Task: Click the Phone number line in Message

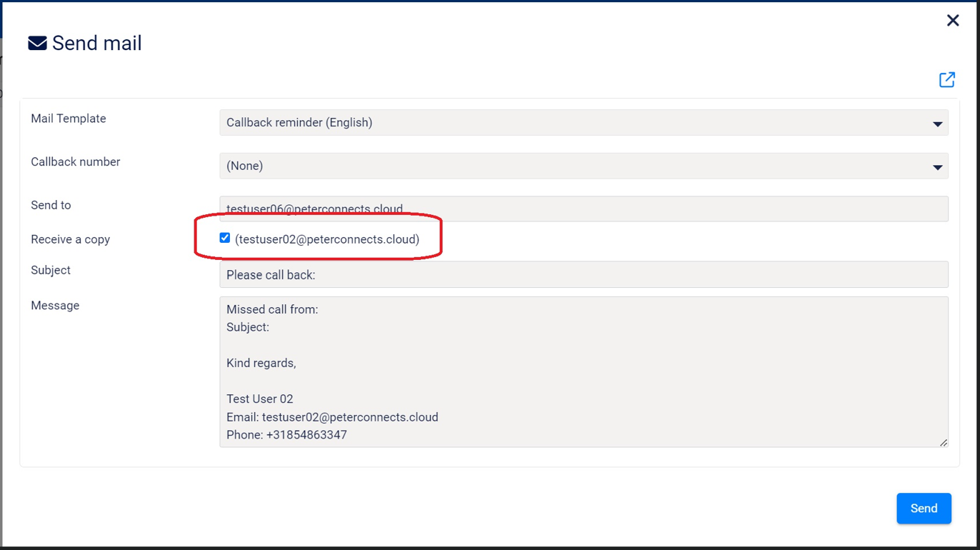Action: tap(286, 435)
